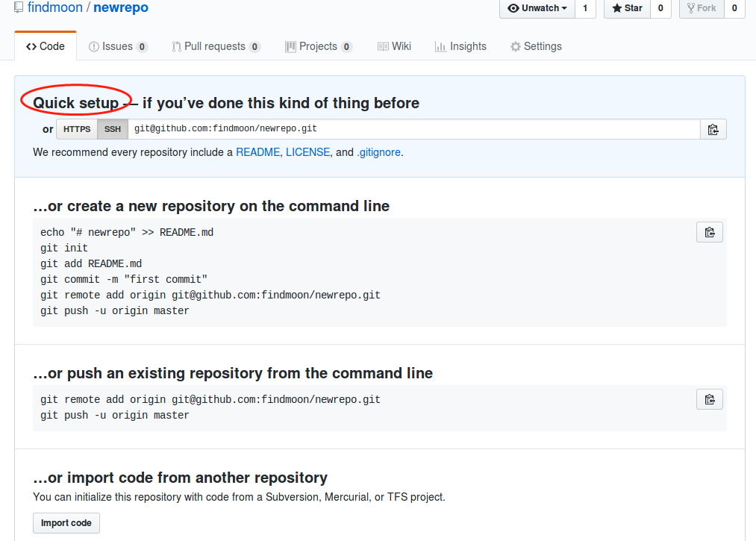Click the repository book icon beside findmoon
The width and height of the screenshot is (756, 541).
click(x=19, y=8)
